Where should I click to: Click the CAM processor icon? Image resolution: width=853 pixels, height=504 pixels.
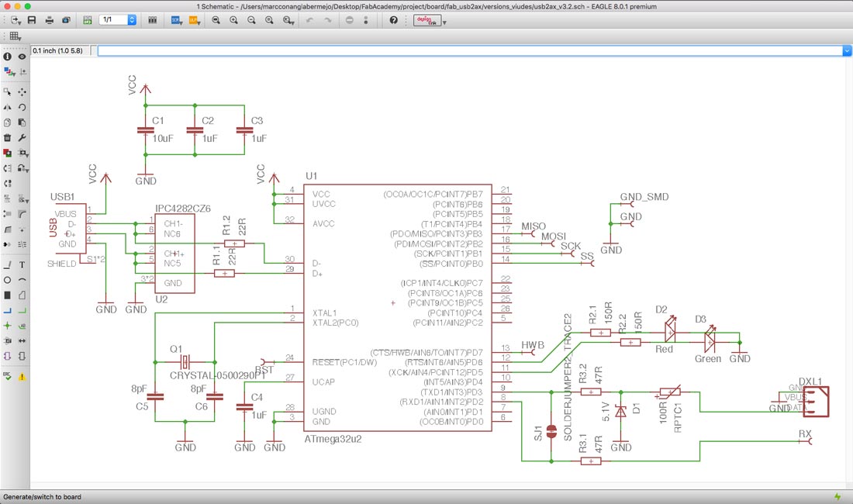[x=66, y=20]
